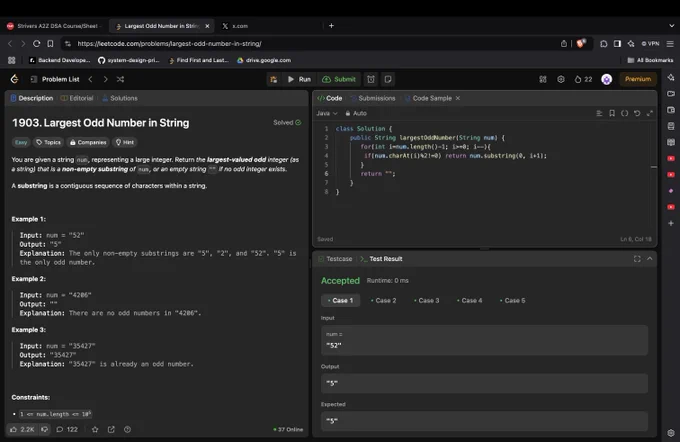Go to next problem arrow

tap(105, 79)
